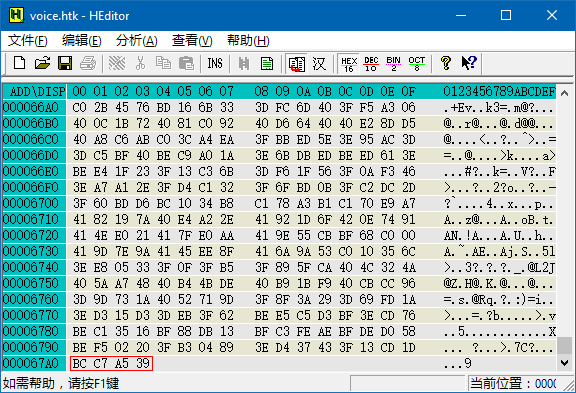Click the hatched grey toolbar icon

pyautogui.click(x=117, y=63)
